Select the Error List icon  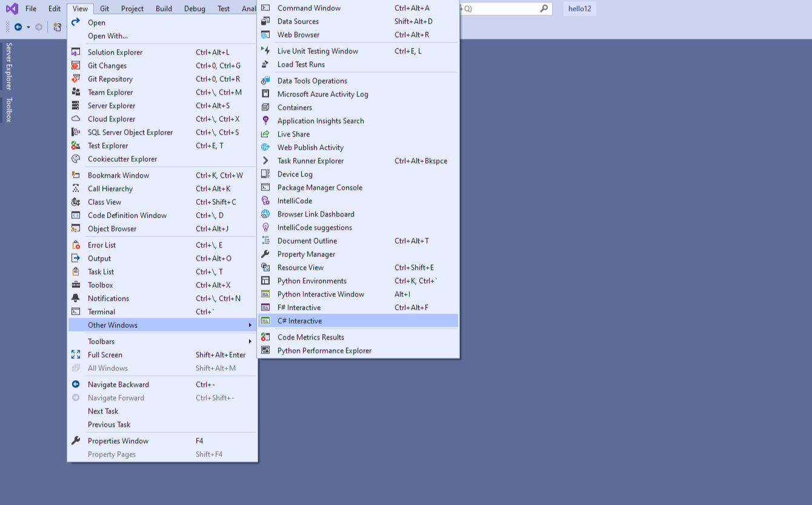(76, 245)
